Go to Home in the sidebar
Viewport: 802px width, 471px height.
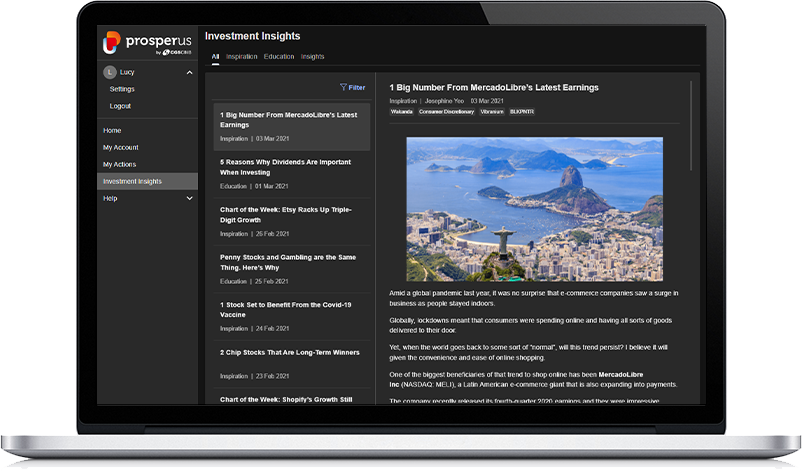(112, 130)
